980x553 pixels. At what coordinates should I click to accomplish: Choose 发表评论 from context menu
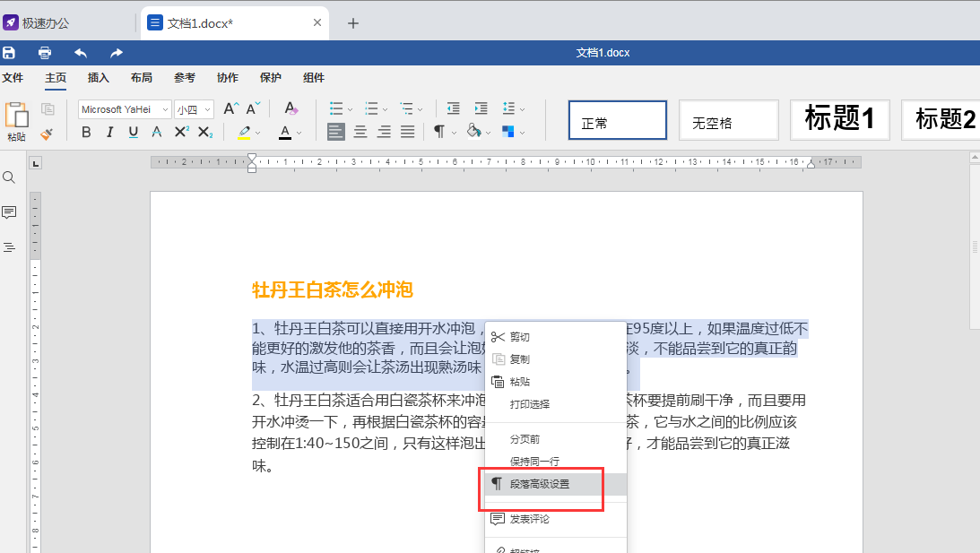[556, 519]
